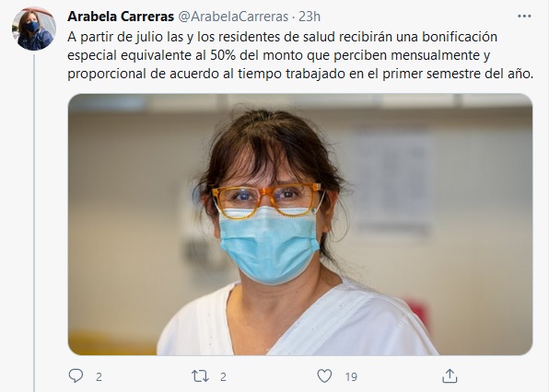Open Arabela Carreras profile picture
Image resolution: width=549 pixels, height=392 pixels.
[34, 29]
